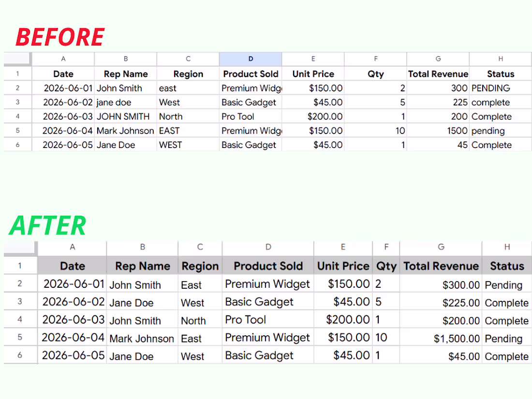The width and height of the screenshot is (532, 399).
Task: Select lowercase 'east' cell in BEFORE table
Action: click(x=188, y=88)
